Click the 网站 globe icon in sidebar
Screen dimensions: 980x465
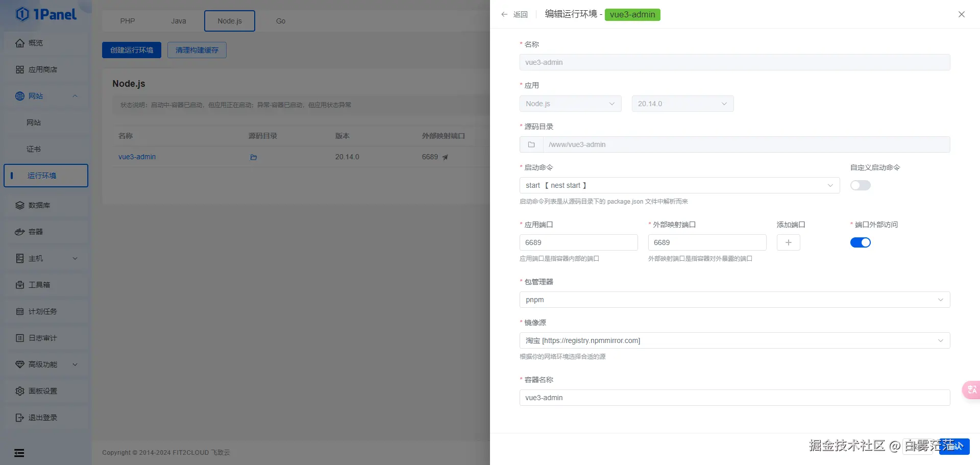(20, 96)
